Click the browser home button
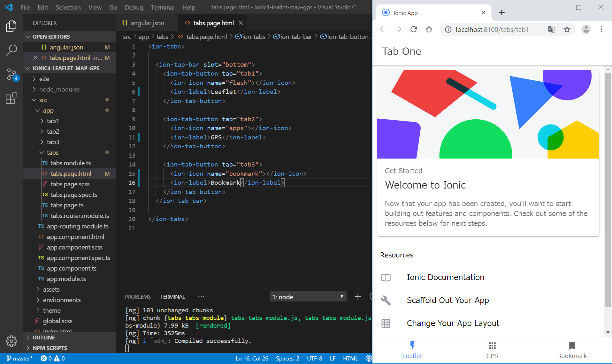 [429, 30]
